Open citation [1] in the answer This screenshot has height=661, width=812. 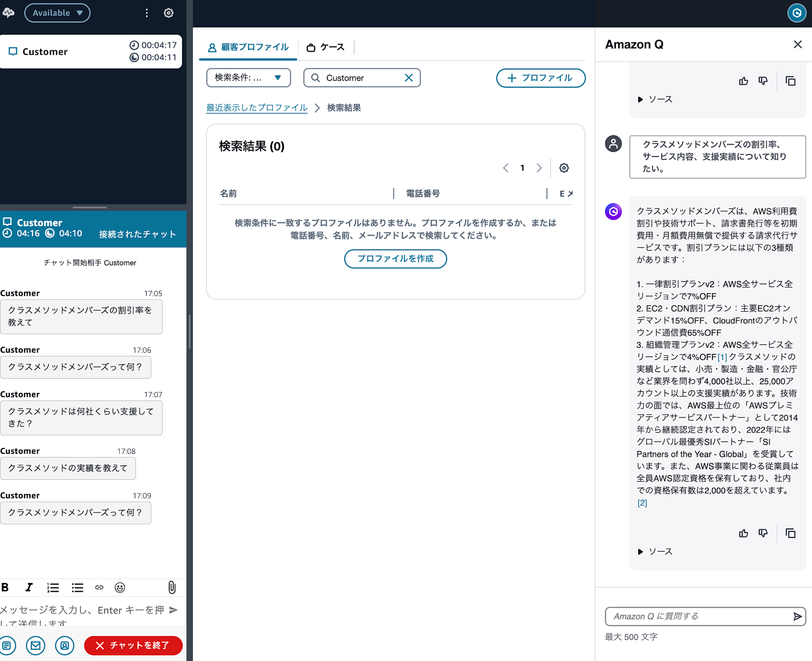(x=722, y=357)
